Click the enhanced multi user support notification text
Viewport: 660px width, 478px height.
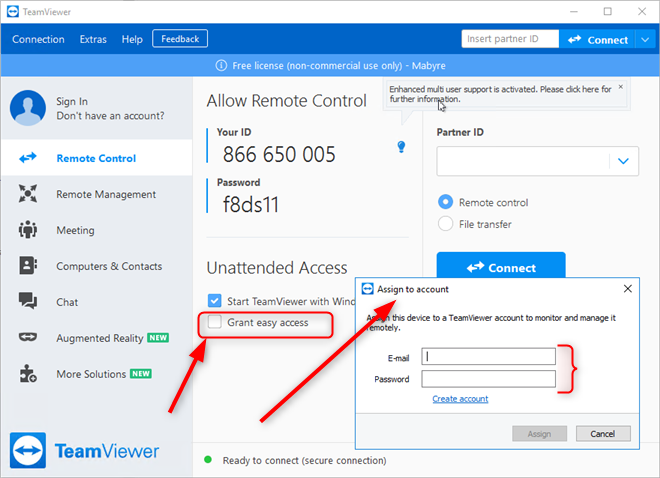[x=500, y=94]
